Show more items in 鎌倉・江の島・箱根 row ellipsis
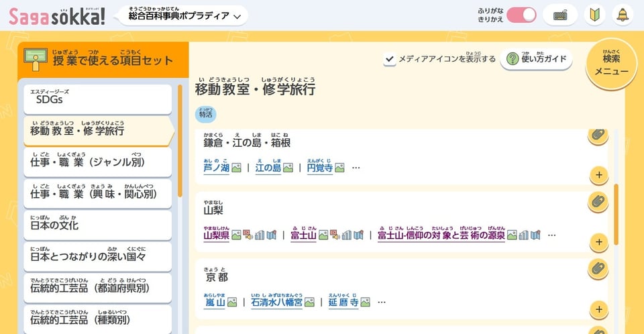This screenshot has height=334, width=644. [x=356, y=168]
